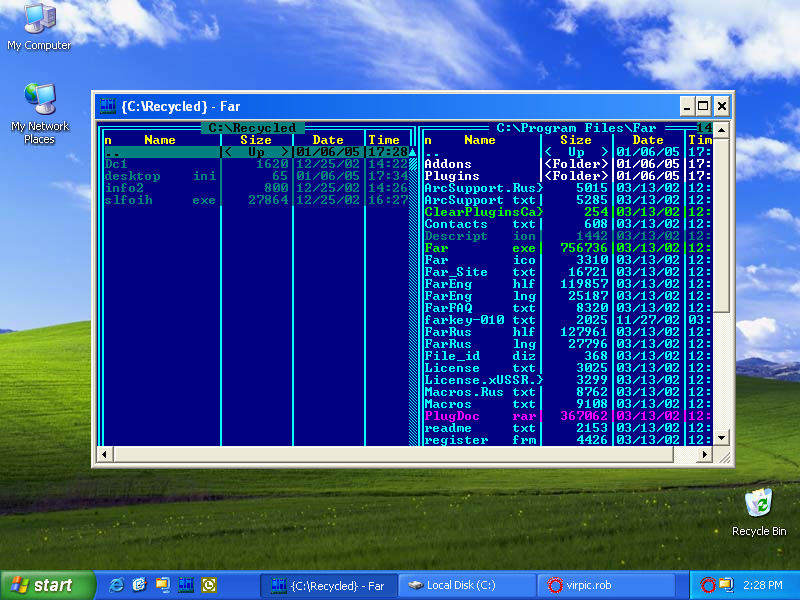Launch Far Manager from Quick Launch
The height and width of the screenshot is (600, 800).
pyautogui.click(x=186, y=585)
